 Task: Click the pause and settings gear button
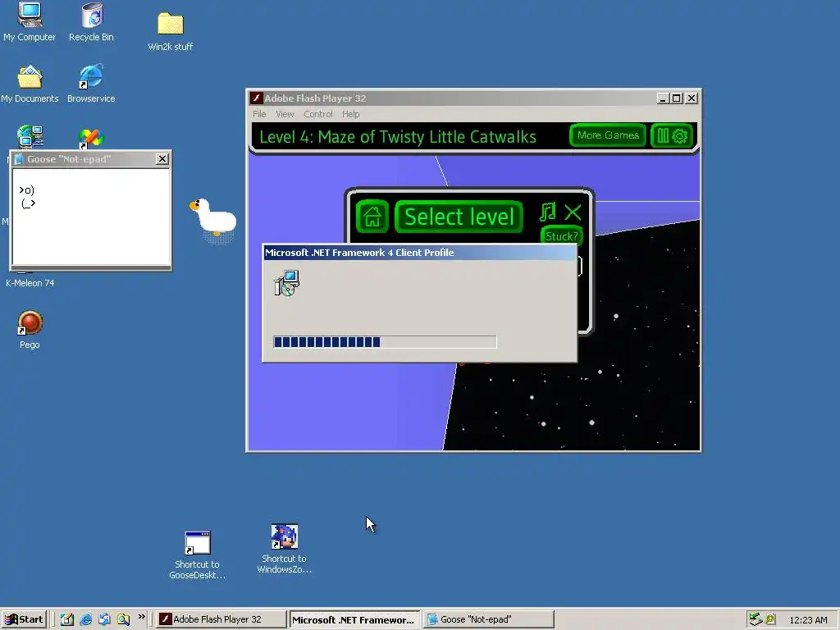click(x=673, y=135)
